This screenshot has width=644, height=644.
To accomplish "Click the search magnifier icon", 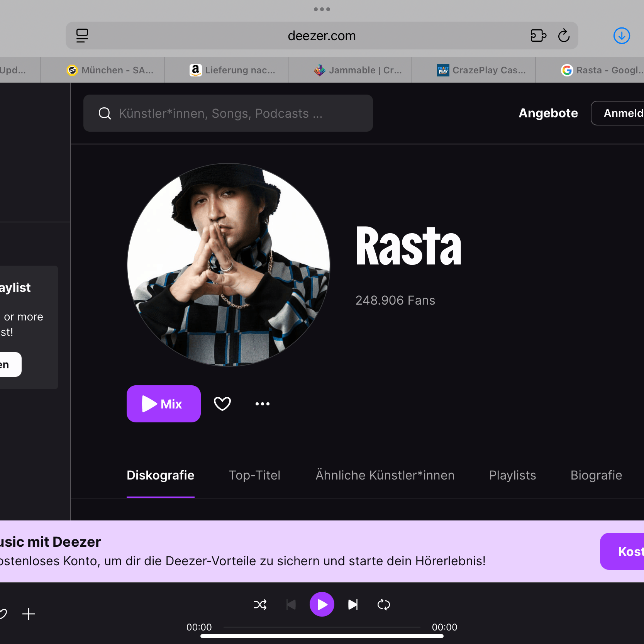I will 105,113.
